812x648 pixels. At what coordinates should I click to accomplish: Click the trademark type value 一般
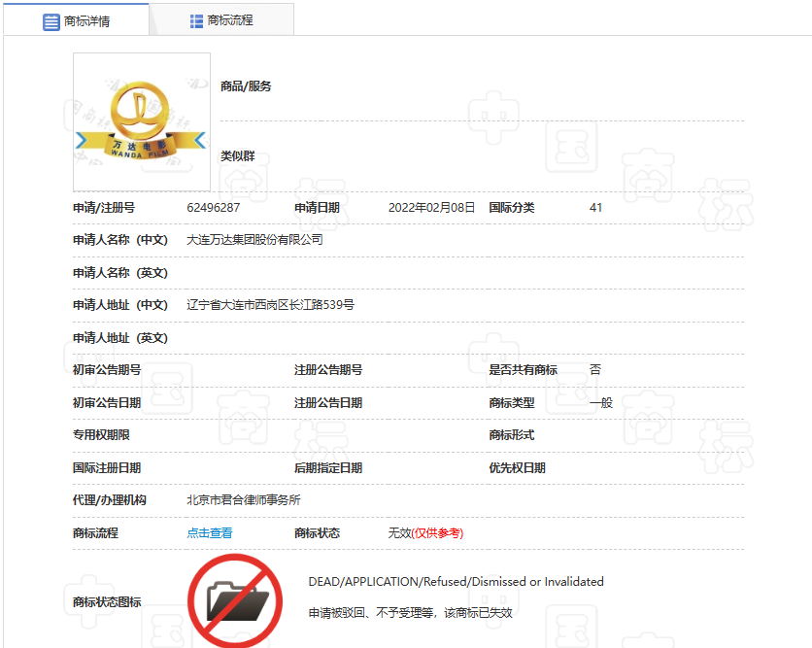pyautogui.click(x=600, y=403)
